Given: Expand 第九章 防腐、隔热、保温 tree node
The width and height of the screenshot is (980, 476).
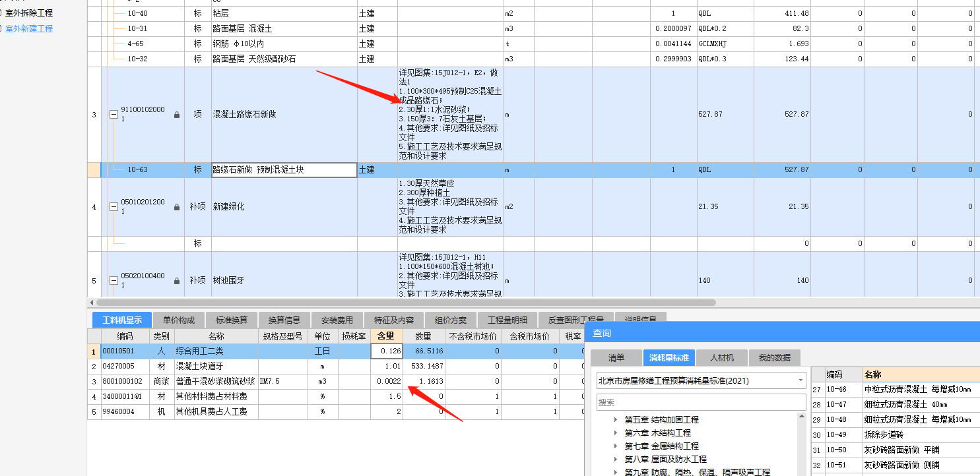Looking at the screenshot, I should tap(616, 472).
